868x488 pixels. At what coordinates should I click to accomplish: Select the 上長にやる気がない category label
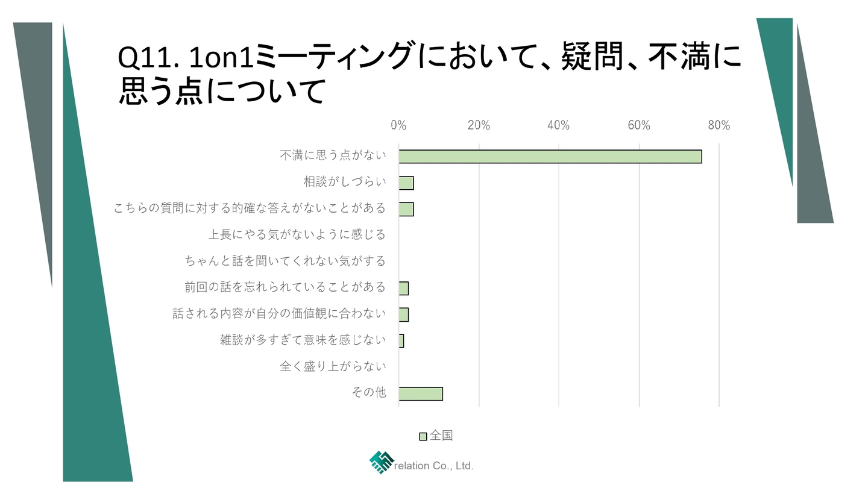[x=297, y=234]
